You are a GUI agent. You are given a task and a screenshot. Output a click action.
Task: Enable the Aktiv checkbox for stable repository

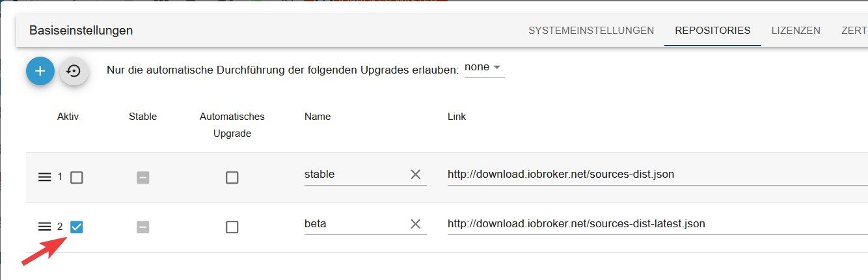(77, 177)
